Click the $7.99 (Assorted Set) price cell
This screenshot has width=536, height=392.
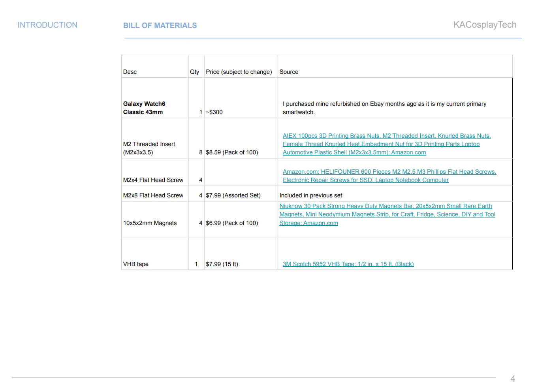coord(233,195)
